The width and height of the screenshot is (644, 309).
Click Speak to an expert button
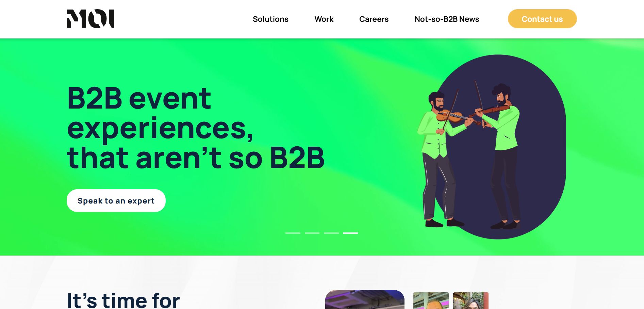click(116, 201)
